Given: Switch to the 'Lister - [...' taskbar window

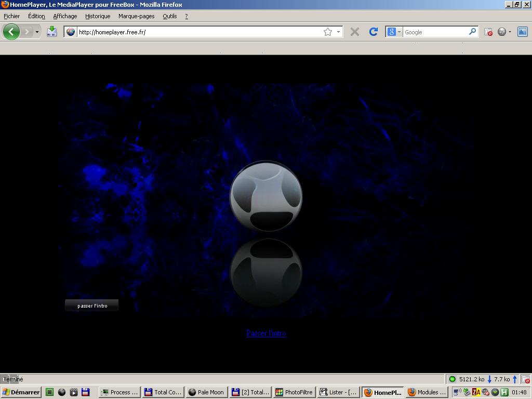Looking at the screenshot, I should [x=338, y=392].
